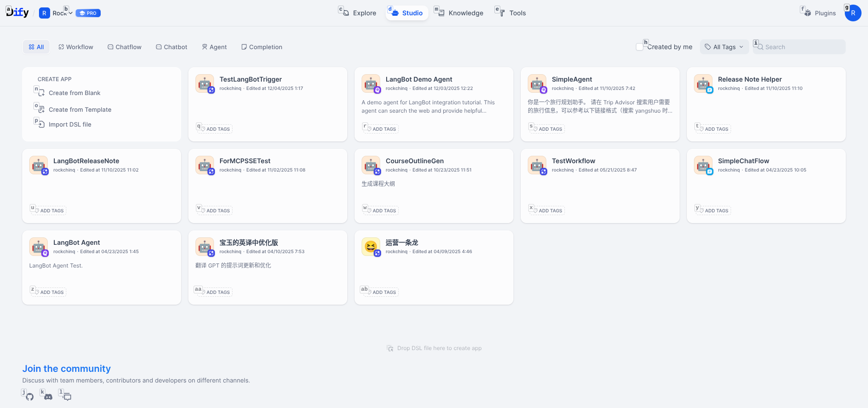Filter apps by Chatflow type
Screen dimensions: 868x408
(x=124, y=47)
